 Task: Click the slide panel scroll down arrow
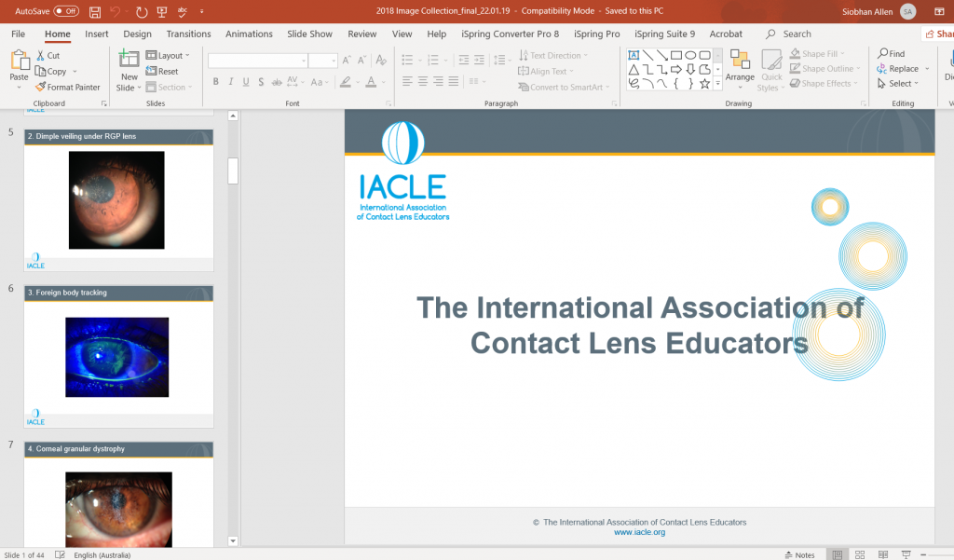tap(233, 540)
